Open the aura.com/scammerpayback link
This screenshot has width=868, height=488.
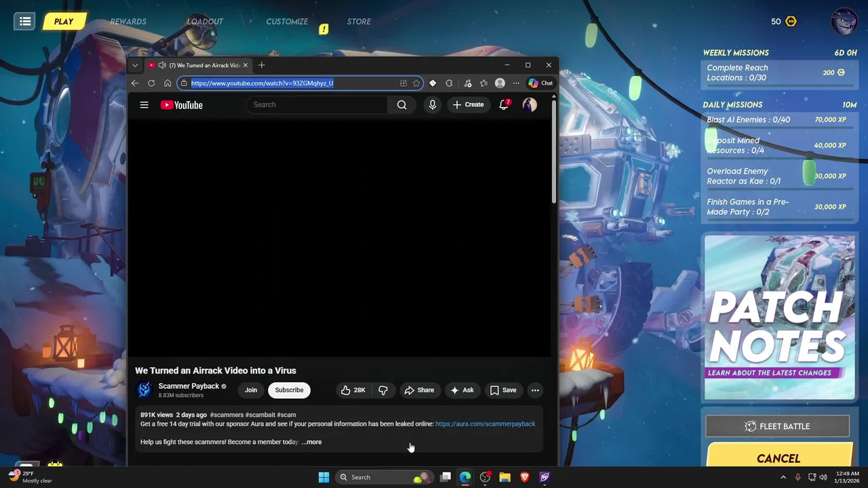click(x=485, y=424)
